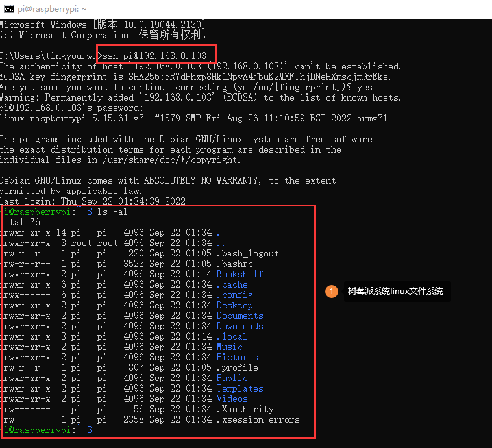Click the 'total 76' line
This screenshot has width=492, height=448.
[x=21, y=222]
